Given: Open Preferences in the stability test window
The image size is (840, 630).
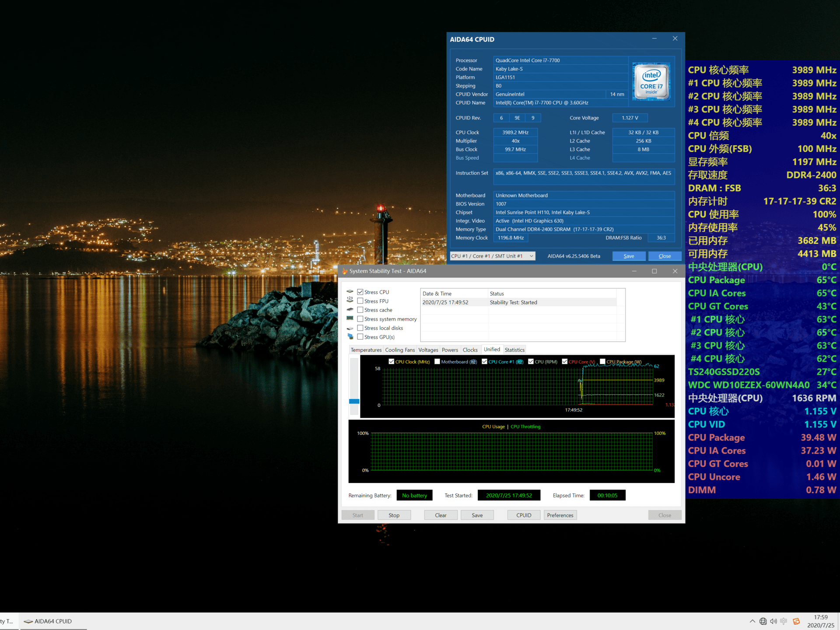Looking at the screenshot, I should coord(560,515).
